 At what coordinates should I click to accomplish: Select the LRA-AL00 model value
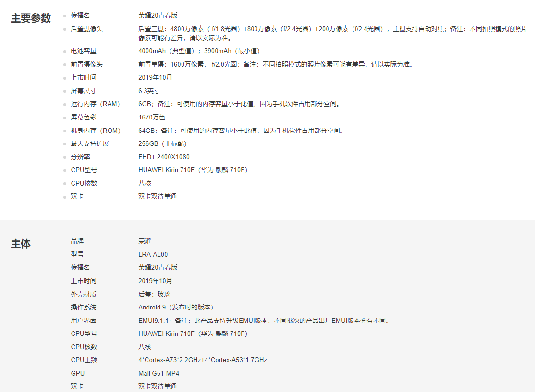(x=153, y=254)
